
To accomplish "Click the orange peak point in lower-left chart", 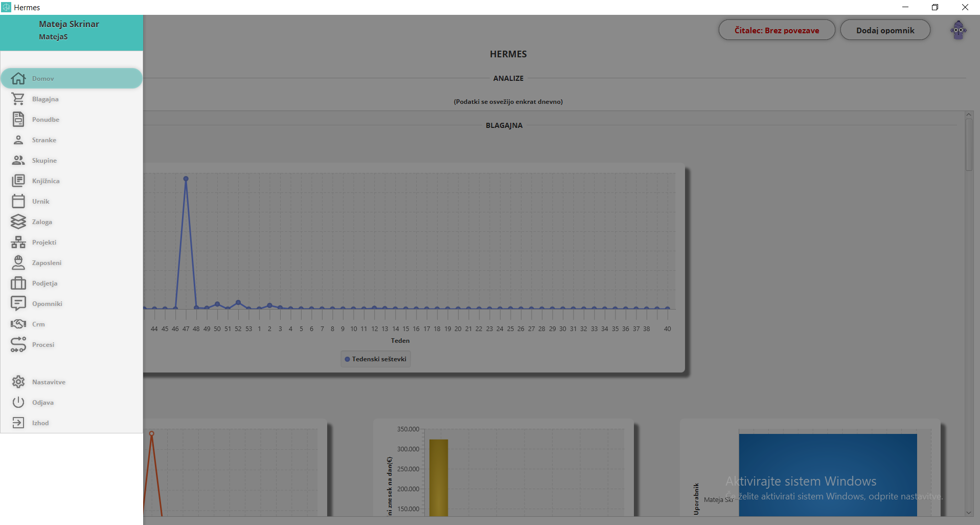I will pyautogui.click(x=151, y=433).
